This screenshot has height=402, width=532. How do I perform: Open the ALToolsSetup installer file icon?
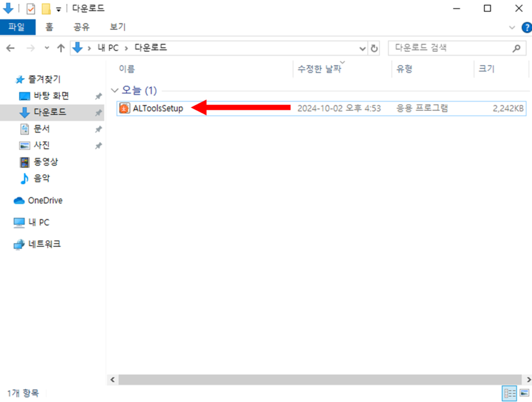125,108
